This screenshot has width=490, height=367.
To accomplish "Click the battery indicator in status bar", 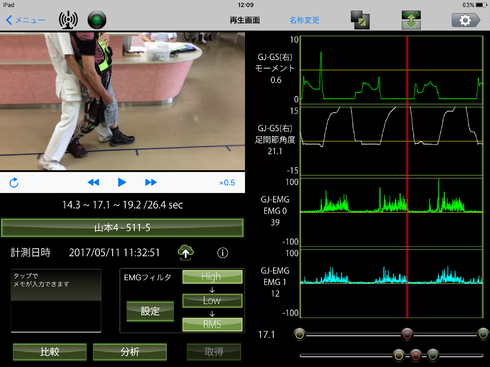I will click(481, 5).
